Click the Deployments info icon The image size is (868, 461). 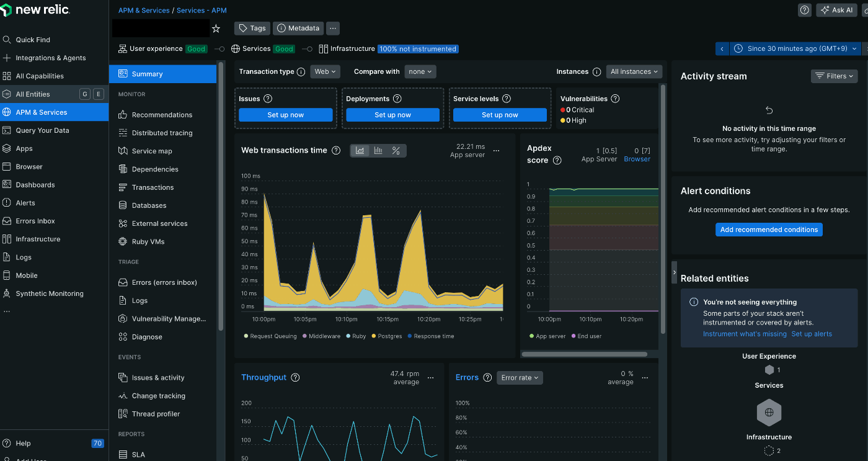(x=397, y=99)
